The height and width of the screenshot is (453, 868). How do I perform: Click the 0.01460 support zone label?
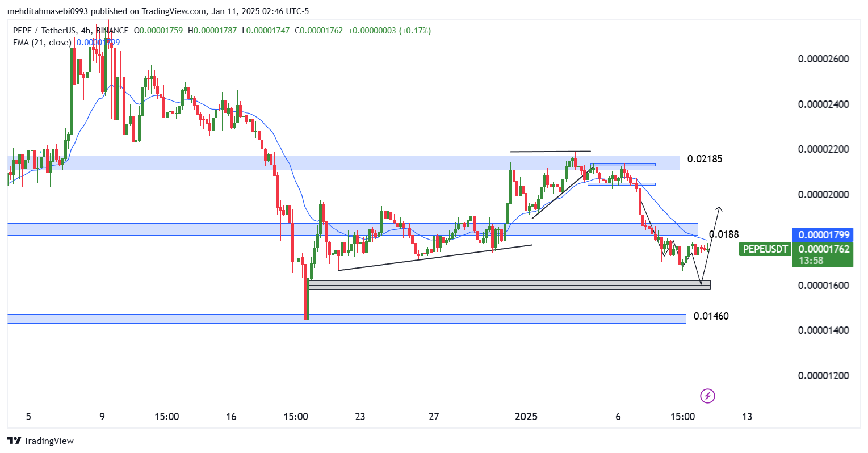coord(711,316)
